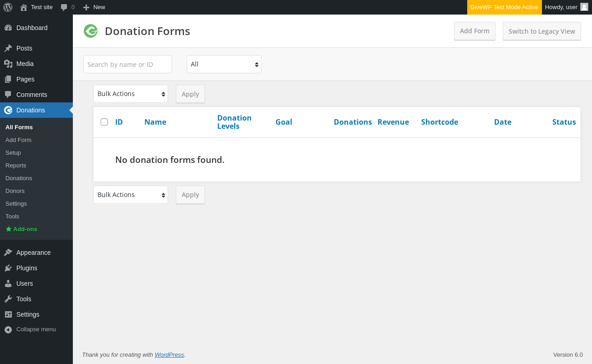
Task: Expand the All status filter dropdown
Action: (224, 64)
